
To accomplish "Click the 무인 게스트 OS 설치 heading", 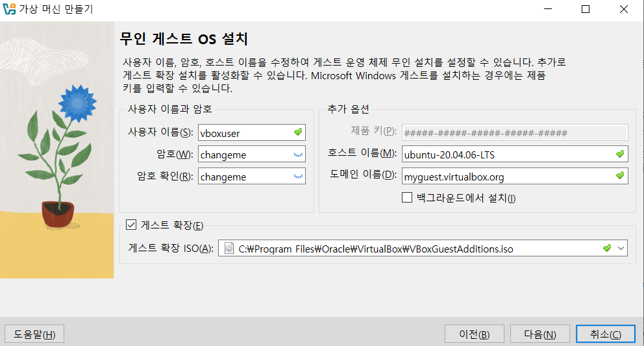I will tap(184, 39).
